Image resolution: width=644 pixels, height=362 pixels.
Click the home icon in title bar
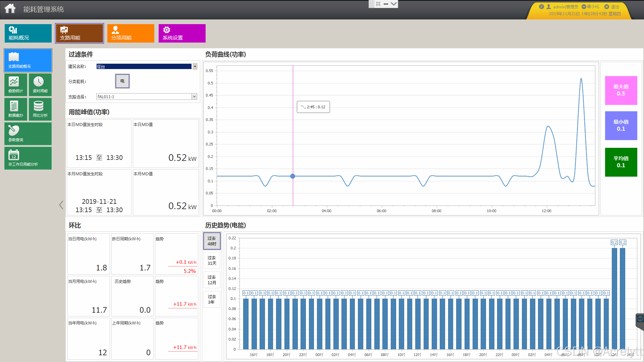10,8
